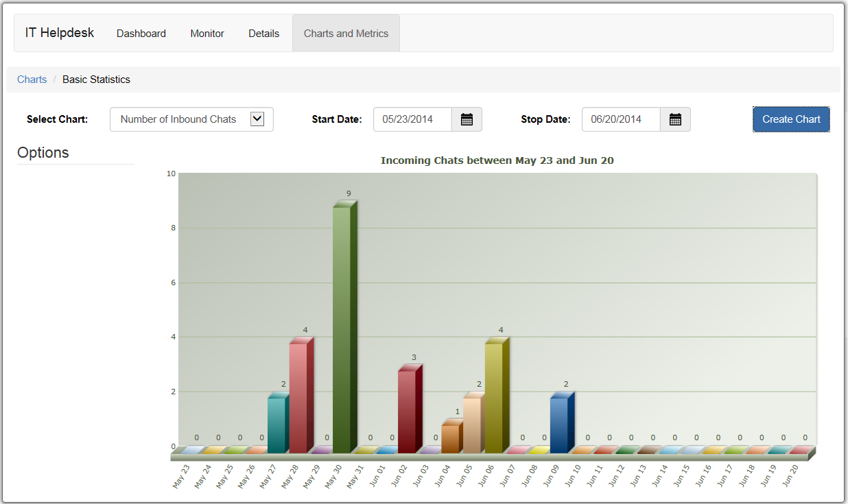Click the peach Jun 05 bar
Screen dimensions: 848x504
475,423
